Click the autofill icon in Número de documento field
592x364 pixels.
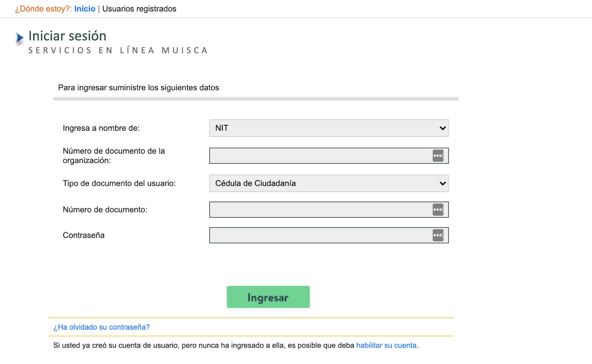[438, 210]
